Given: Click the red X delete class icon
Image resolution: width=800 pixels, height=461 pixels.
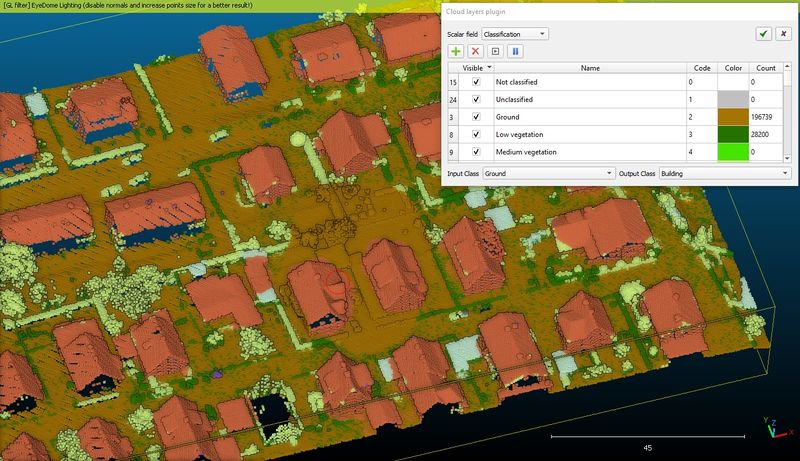Looking at the screenshot, I should coord(476,51).
